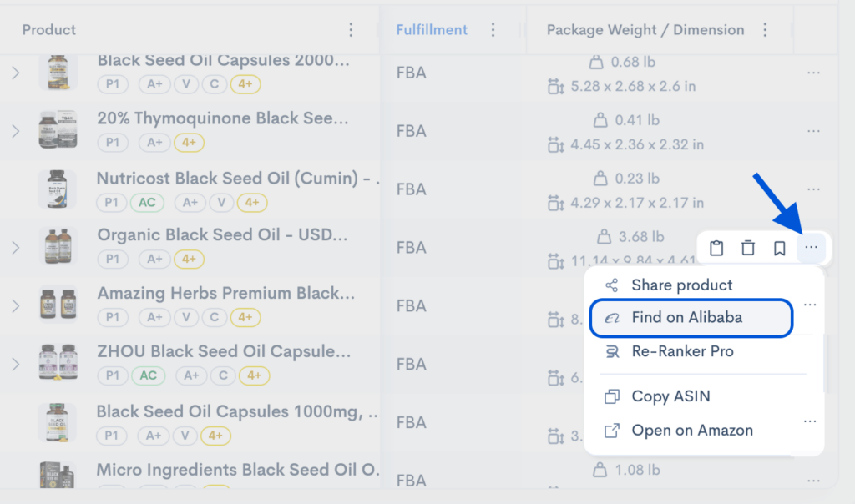The height and width of the screenshot is (504, 855).
Task: Bookmark the Organic Black Seed Oil product
Action: tap(780, 247)
